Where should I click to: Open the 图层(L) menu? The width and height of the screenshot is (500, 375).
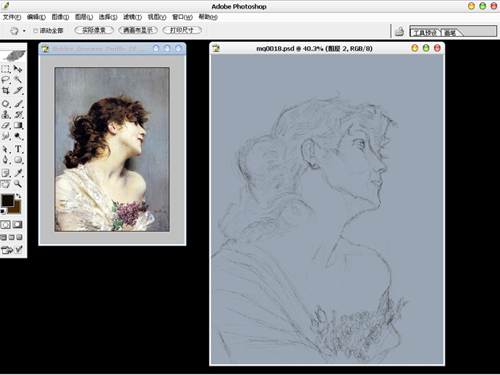84,17
